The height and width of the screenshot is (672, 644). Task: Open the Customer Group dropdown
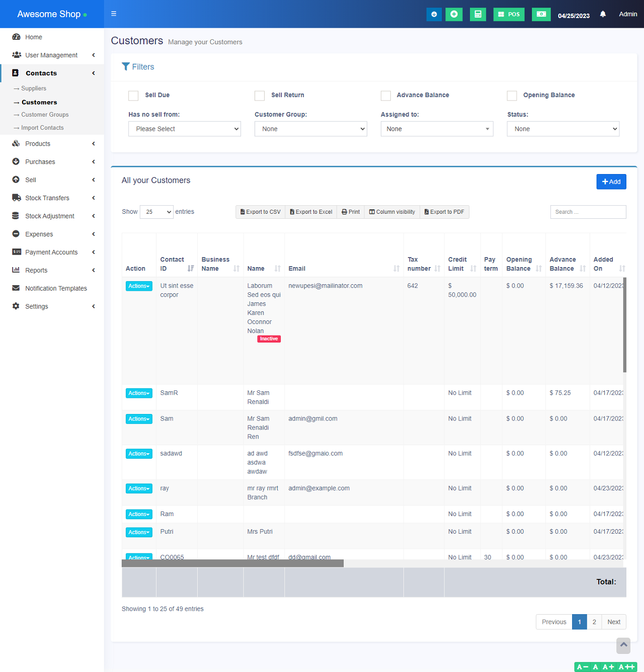310,129
